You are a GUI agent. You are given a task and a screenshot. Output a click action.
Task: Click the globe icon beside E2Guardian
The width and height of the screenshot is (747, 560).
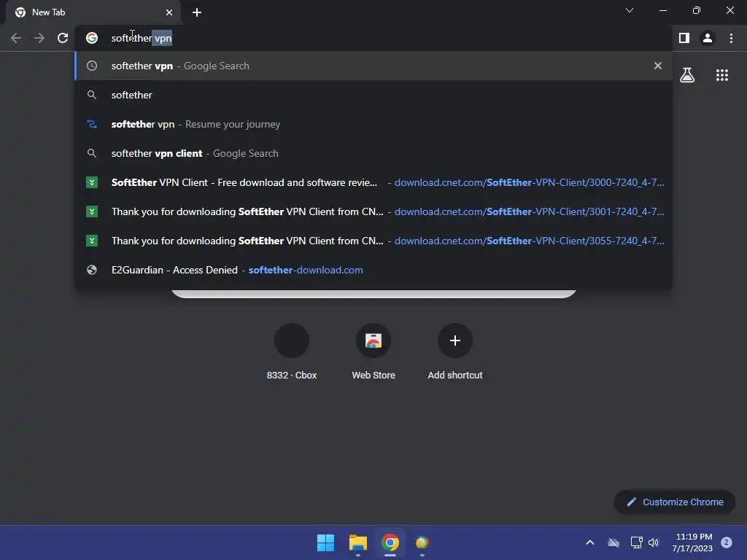(92, 270)
